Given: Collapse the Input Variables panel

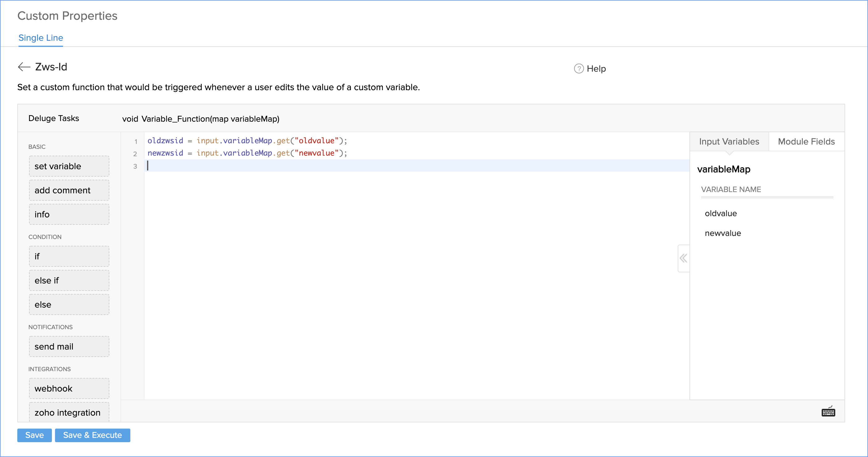Looking at the screenshot, I should click(x=683, y=258).
